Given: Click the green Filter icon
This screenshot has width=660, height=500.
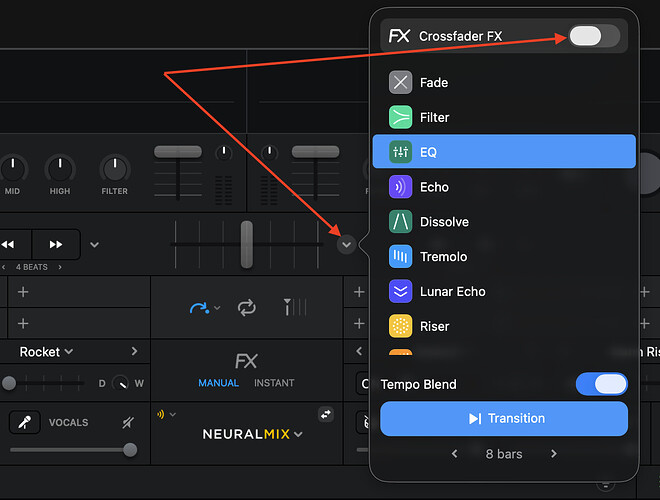Looking at the screenshot, I should (x=400, y=117).
